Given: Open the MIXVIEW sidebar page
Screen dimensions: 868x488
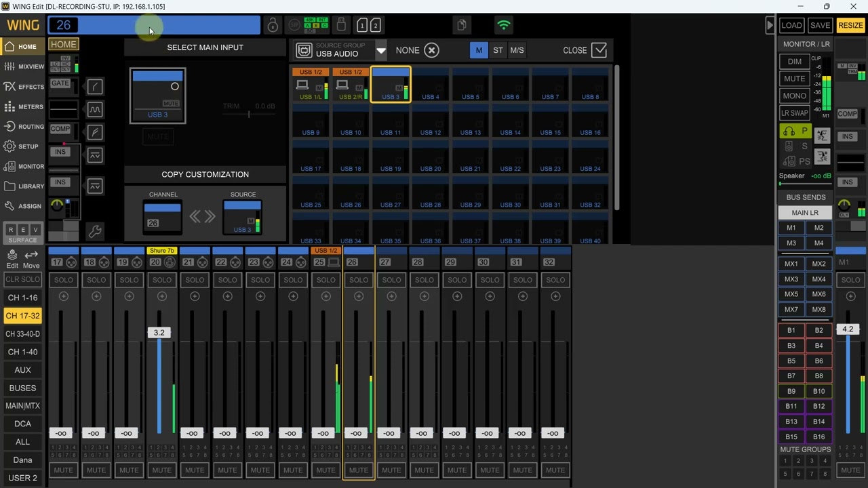Looking at the screenshot, I should pyautogui.click(x=23, y=66).
